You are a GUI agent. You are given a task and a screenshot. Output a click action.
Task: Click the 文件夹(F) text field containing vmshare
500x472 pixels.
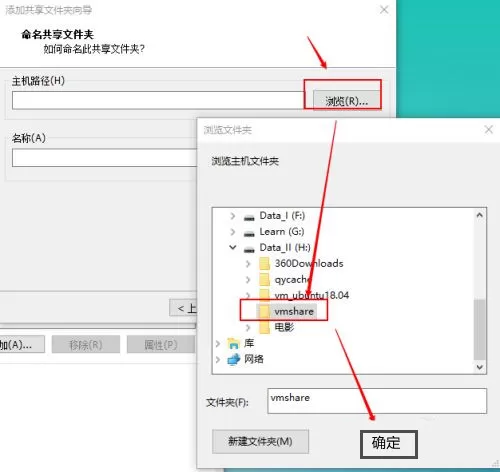point(377,401)
